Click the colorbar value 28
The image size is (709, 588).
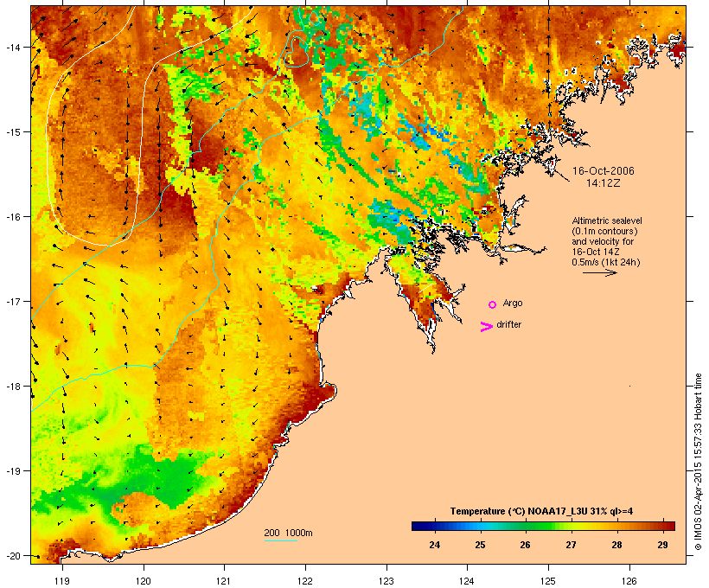pyautogui.click(x=616, y=545)
